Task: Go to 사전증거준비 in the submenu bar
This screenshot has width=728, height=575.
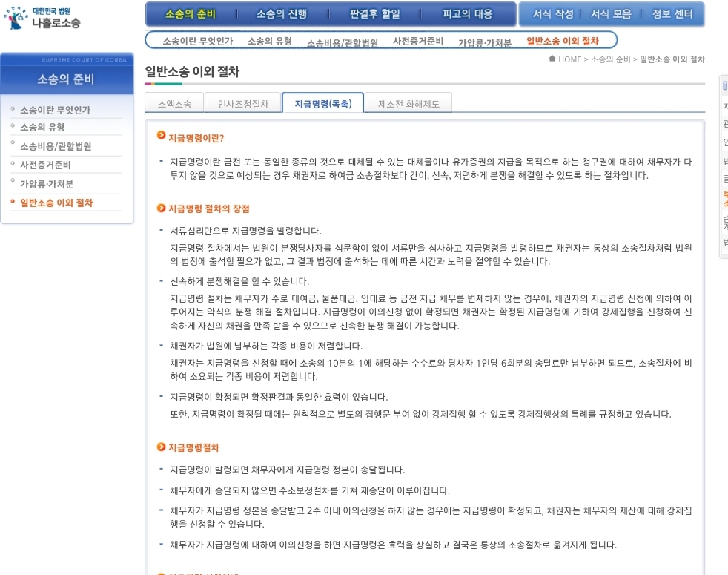Action: tap(418, 41)
